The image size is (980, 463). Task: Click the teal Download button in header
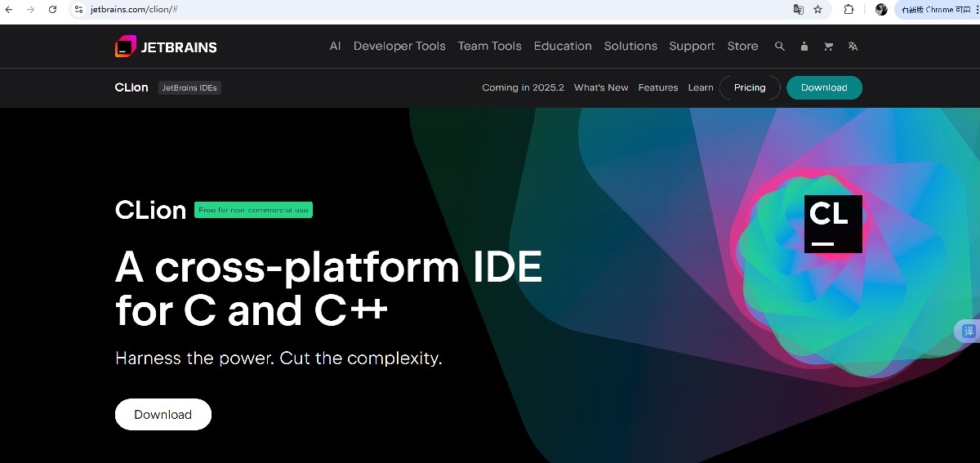click(824, 87)
